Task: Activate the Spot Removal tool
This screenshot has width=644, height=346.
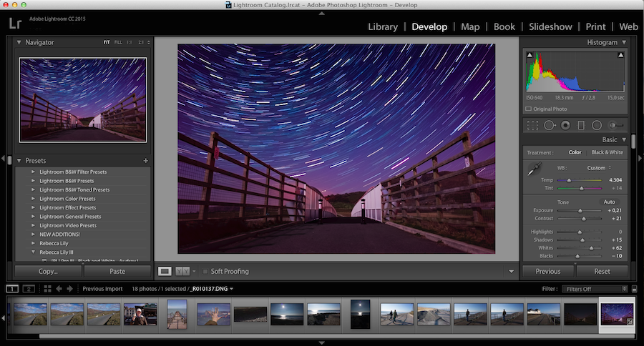Action: pyautogui.click(x=550, y=125)
